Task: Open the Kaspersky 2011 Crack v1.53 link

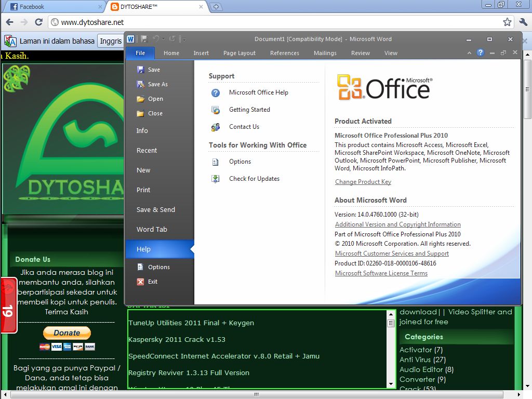Action: (177, 339)
